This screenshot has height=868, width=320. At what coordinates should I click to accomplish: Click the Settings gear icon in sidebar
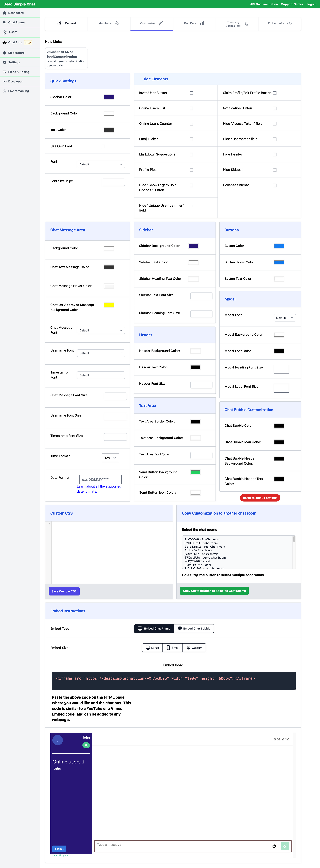click(5, 62)
